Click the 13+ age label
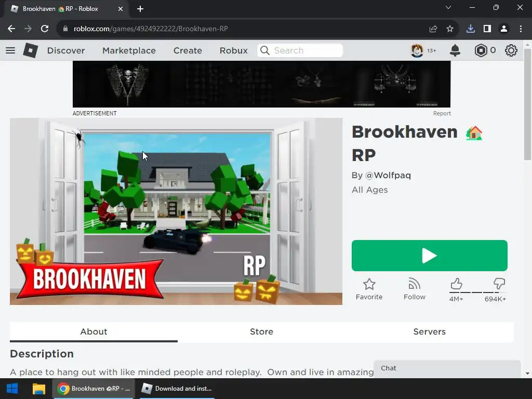 [x=432, y=50]
